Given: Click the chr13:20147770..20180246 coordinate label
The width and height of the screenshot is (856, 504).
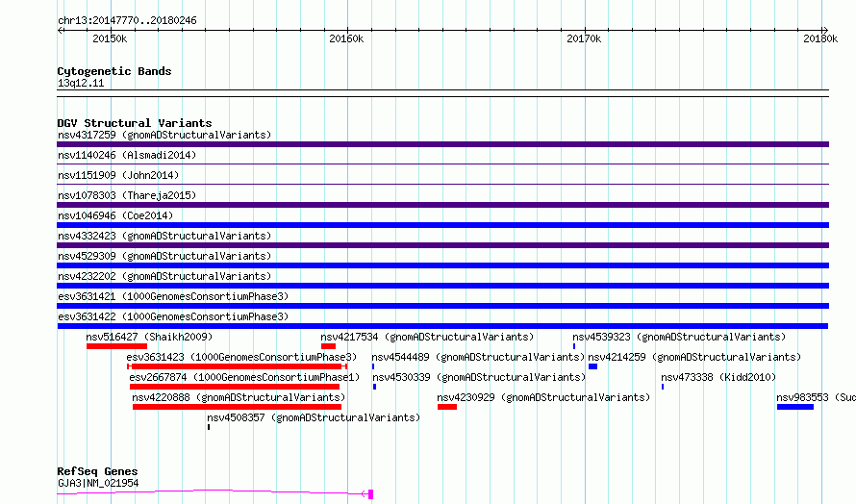Looking at the screenshot, I should tap(127, 20).
